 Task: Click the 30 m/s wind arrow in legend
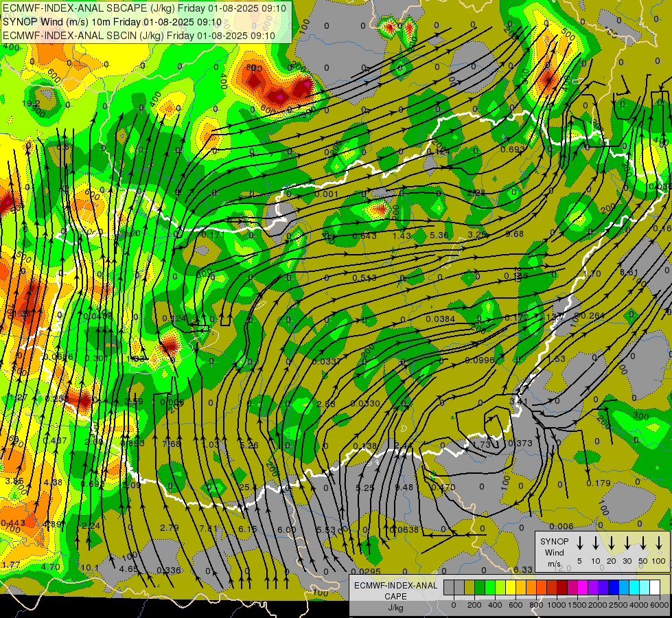tap(627, 543)
